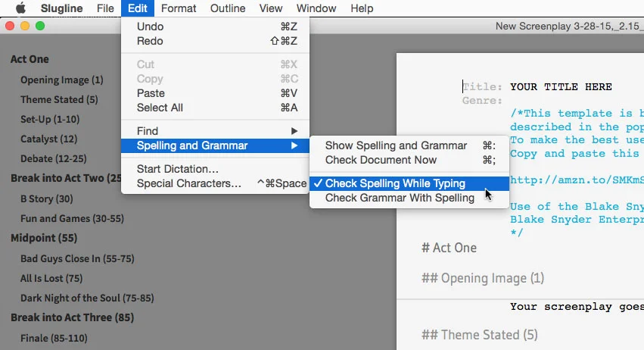Click the Genre: field label
644x350 pixels.
click(x=482, y=100)
